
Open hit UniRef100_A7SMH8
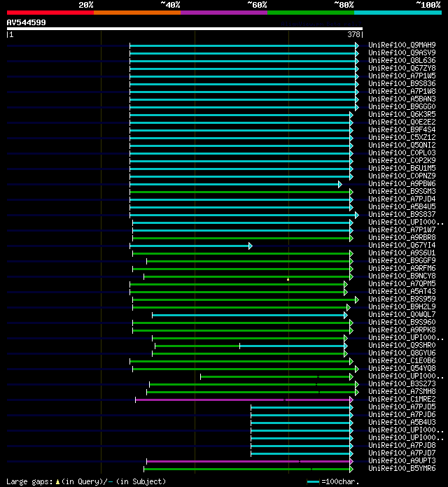click(402, 391)
